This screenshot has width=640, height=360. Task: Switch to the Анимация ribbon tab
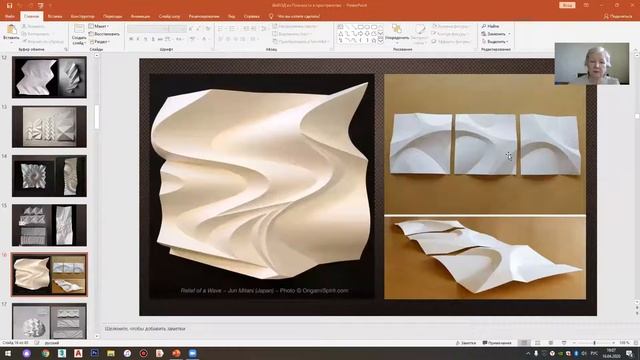[140, 16]
